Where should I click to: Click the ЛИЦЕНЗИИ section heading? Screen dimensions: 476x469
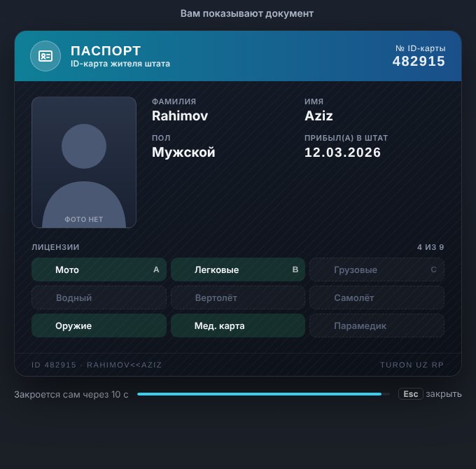pos(55,247)
